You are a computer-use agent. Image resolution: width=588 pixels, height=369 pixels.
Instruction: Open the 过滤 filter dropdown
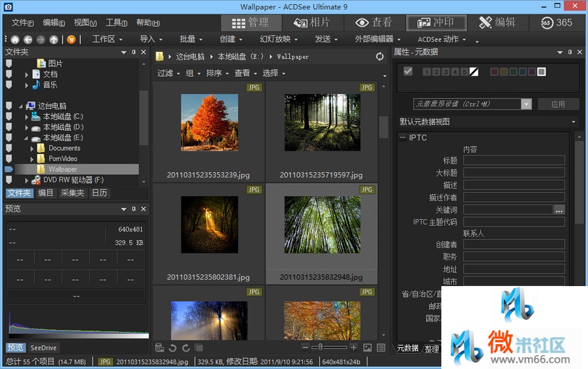168,73
